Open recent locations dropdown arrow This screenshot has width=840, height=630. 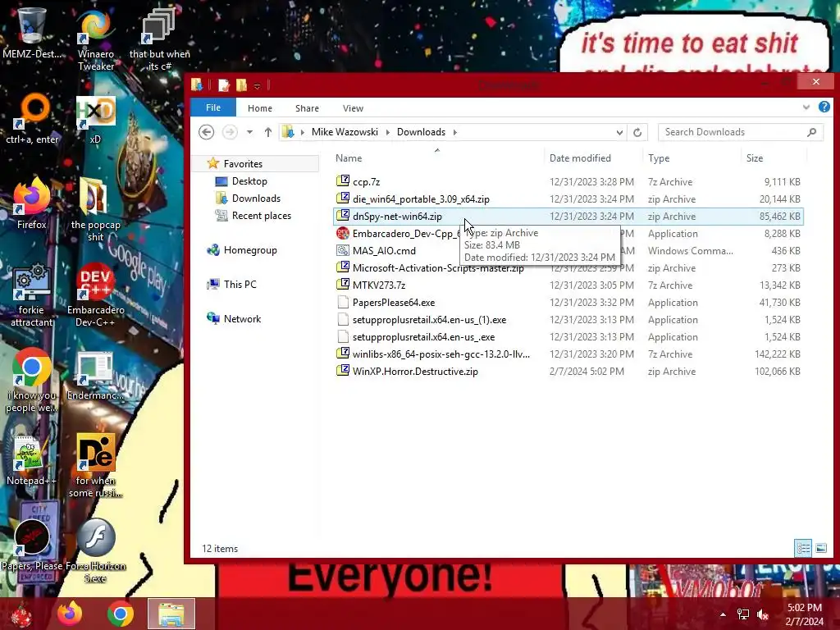pyautogui.click(x=249, y=132)
